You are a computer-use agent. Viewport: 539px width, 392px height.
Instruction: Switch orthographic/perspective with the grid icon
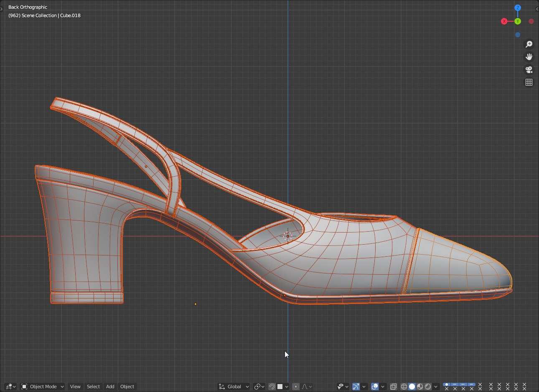pos(529,82)
